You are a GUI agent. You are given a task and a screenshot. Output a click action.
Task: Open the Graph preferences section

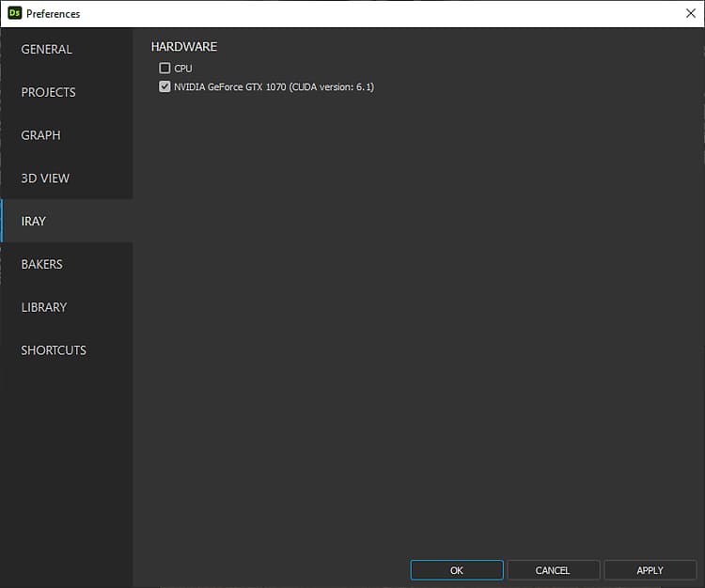pos(67,135)
